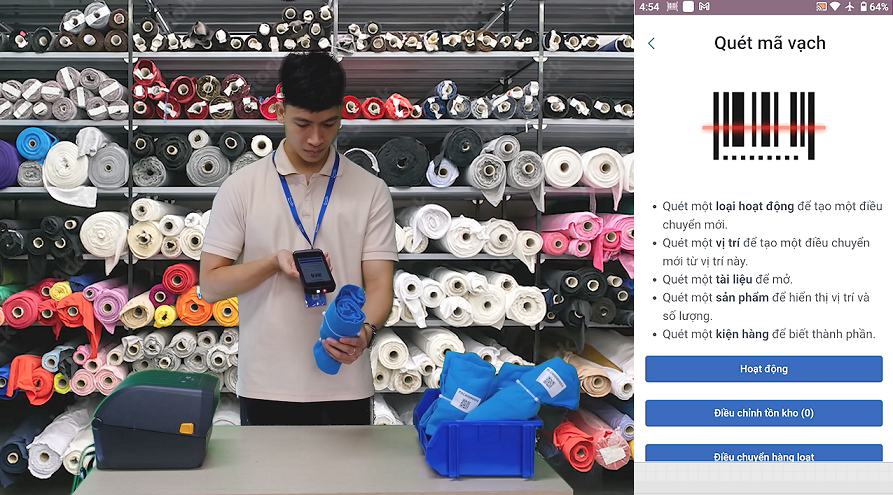Click the bold text "loại hoạt động"

755,206
